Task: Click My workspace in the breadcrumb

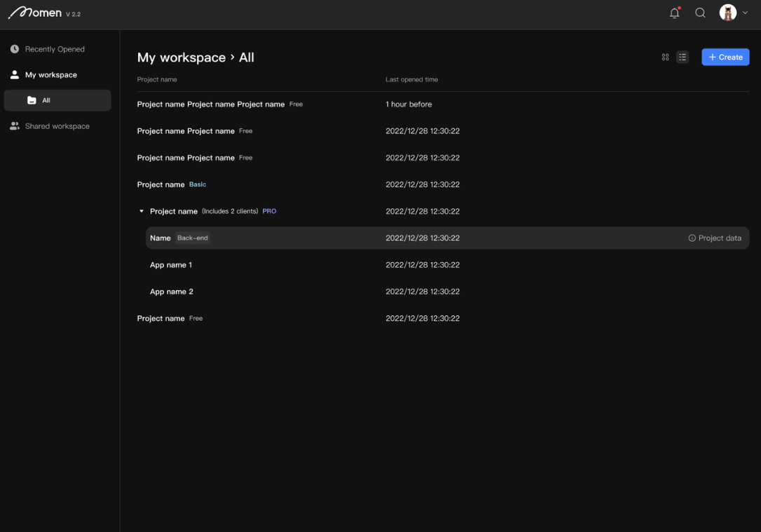Action: [181, 57]
